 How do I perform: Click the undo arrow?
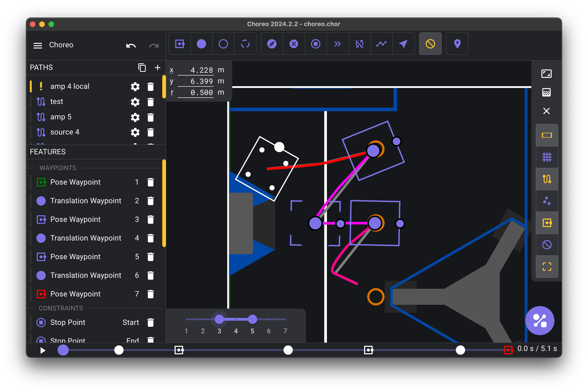point(131,45)
